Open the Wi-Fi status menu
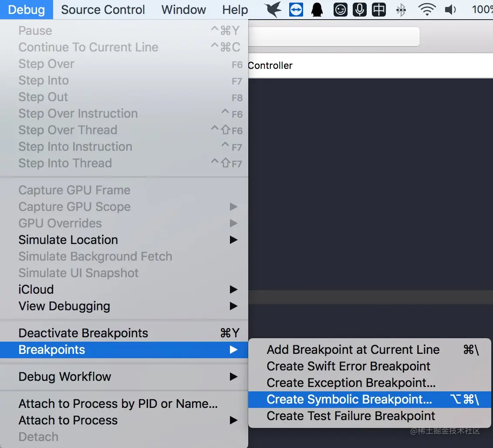This screenshot has width=493, height=448. [427, 10]
